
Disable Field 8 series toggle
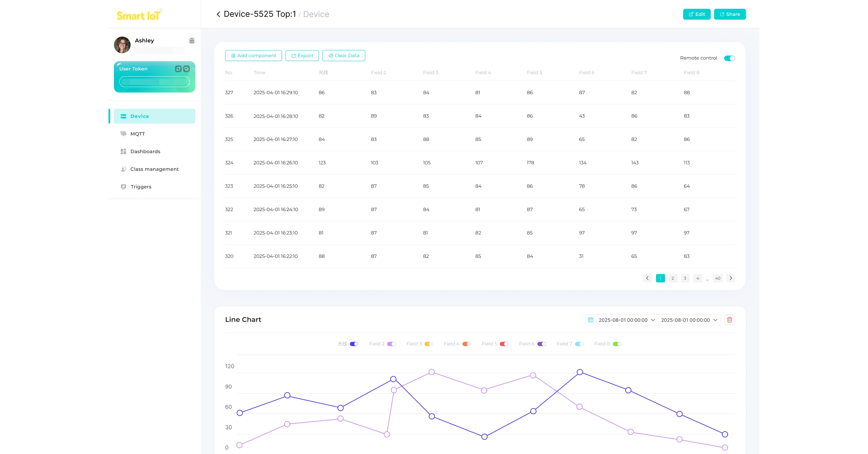pyautogui.click(x=617, y=344)
